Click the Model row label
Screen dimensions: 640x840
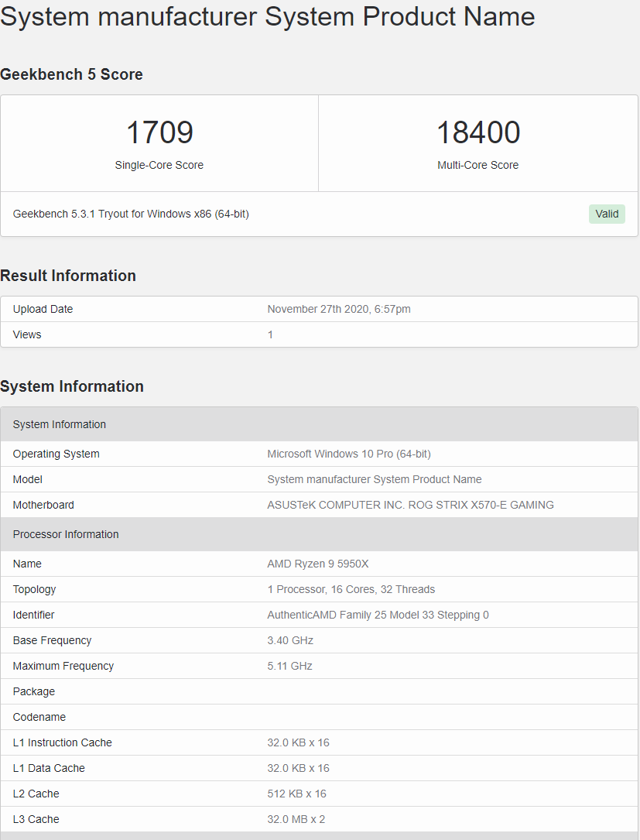27,479
